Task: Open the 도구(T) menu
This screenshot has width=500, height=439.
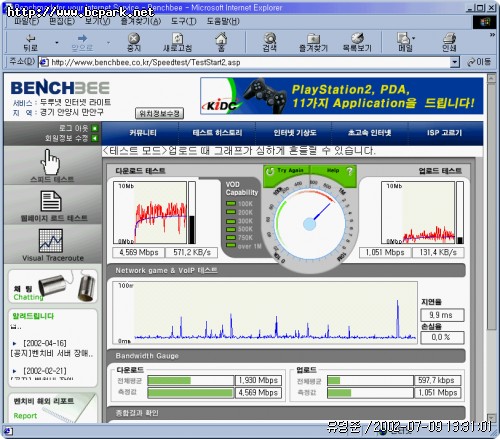Action: (183, 21)
